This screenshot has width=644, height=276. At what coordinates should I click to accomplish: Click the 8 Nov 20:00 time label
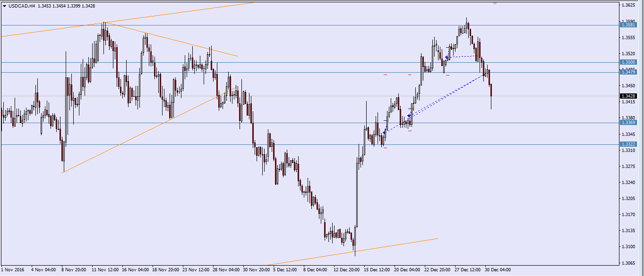tap(73, 270)
